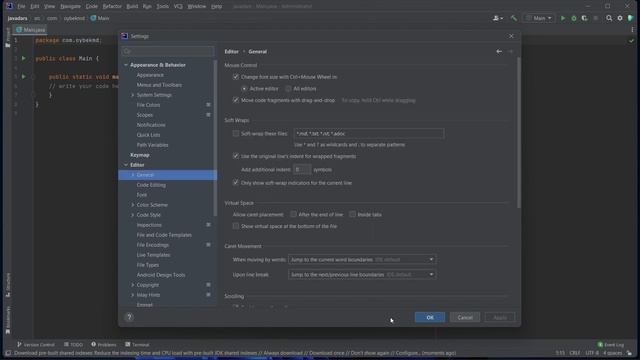Click the Build Project hammer icon
The width and height of the screenshot is (640, 360).
513,18
